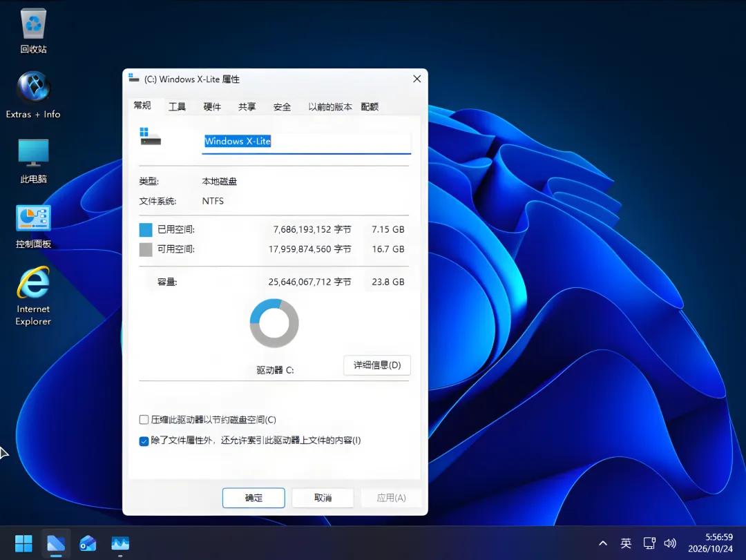
Task: Switch to the 安全 (Security) tab
Action: pyautogui.click(x=282, y=106)
